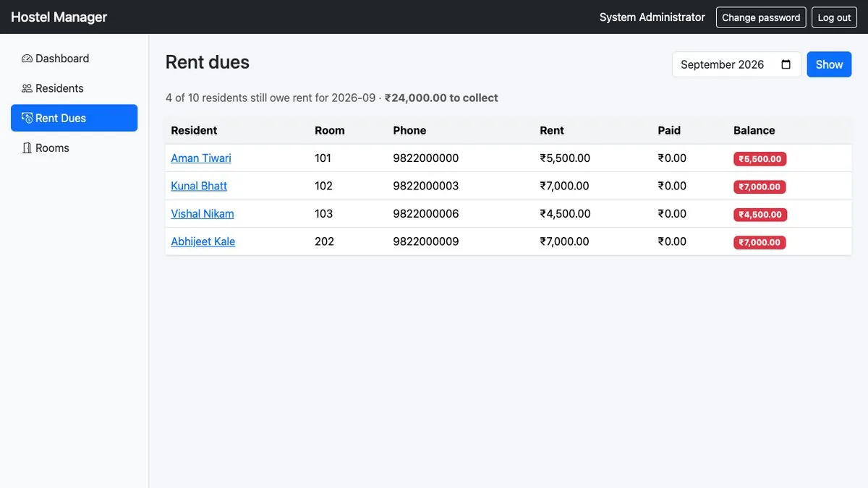The height and width of the screenshot is (488, 868).
Task: Click phone number 9822000000
Action: 426,158
